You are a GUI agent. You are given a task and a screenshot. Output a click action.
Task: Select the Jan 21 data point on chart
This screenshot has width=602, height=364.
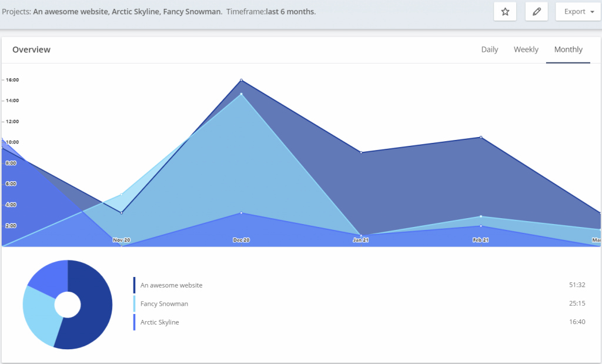point(360,151)
